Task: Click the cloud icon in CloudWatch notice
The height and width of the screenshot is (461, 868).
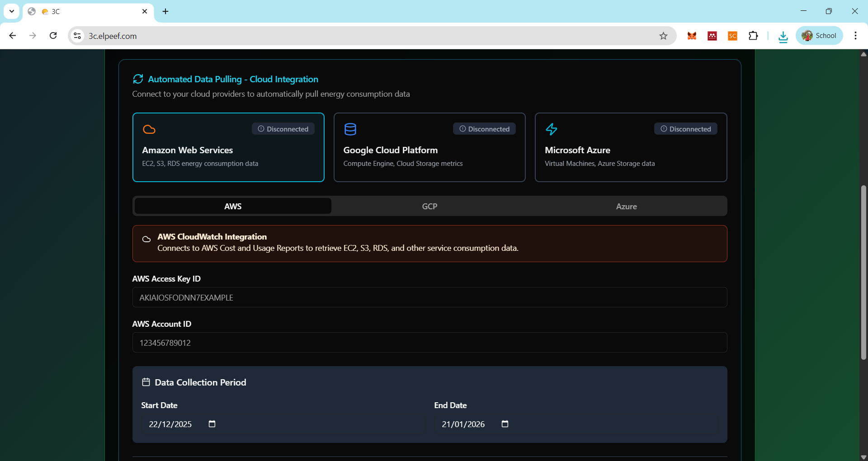Action: [x=146, y=239]
